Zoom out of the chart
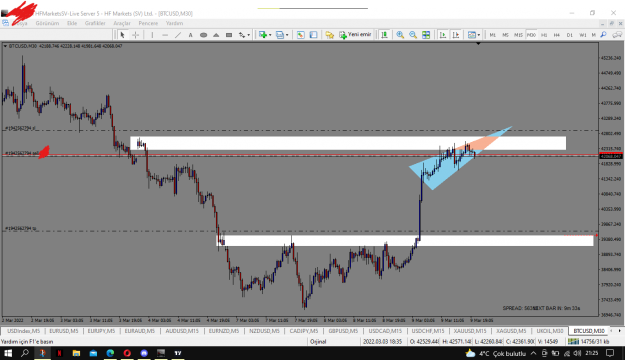Image resolution: width=625 pixels, height=360 pixels. tap(413, 35)
